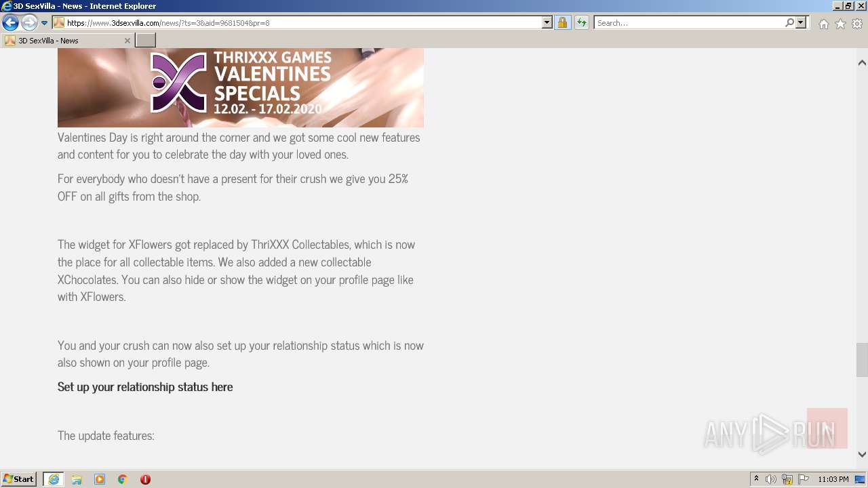868x488 pixels.
Task: Click the Forward navigation arrow
Action: pos(29,23)
